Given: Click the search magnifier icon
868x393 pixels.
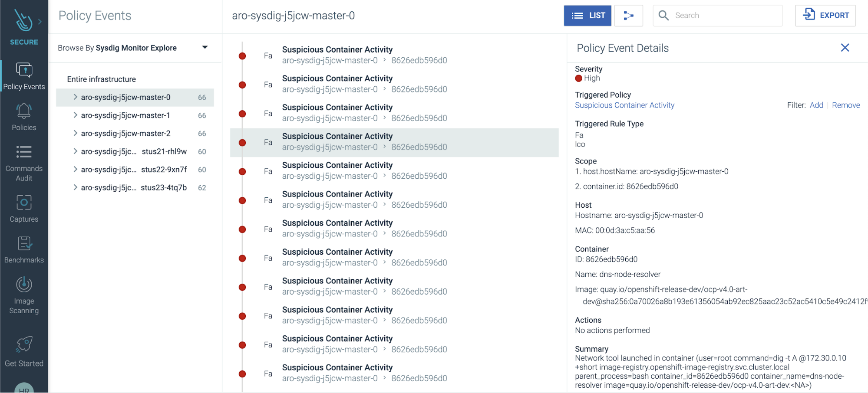Looking at the screenshot, I should [x=663, y=16].
